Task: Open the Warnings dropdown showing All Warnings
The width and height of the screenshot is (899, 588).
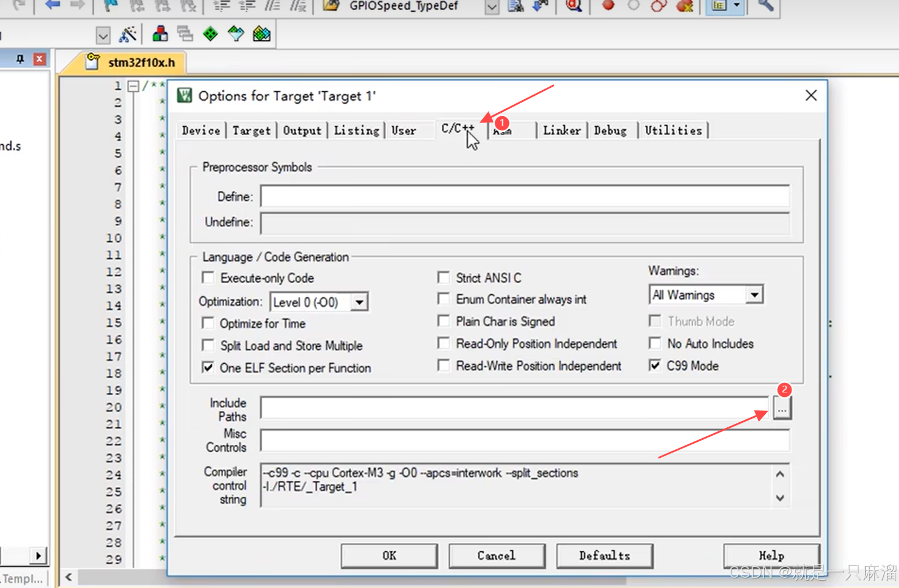Action: [x=754, y=295]
